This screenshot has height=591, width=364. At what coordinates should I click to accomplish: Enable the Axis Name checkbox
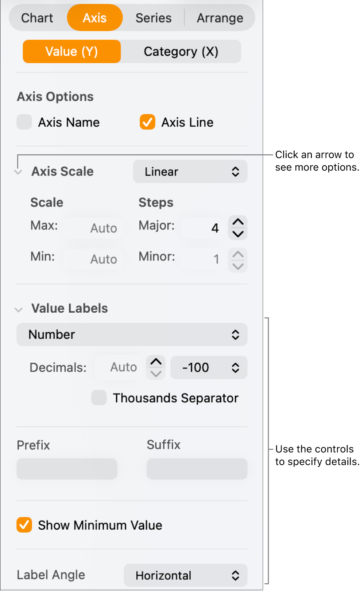[x=24, y=122]
